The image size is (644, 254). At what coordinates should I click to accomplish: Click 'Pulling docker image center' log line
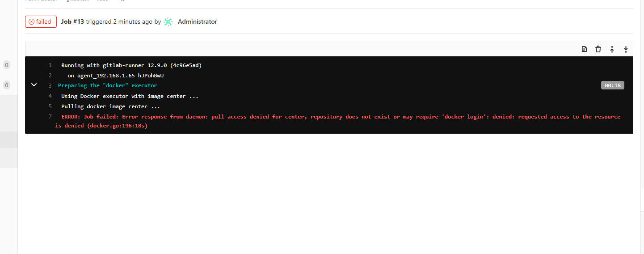click(110, 106)
